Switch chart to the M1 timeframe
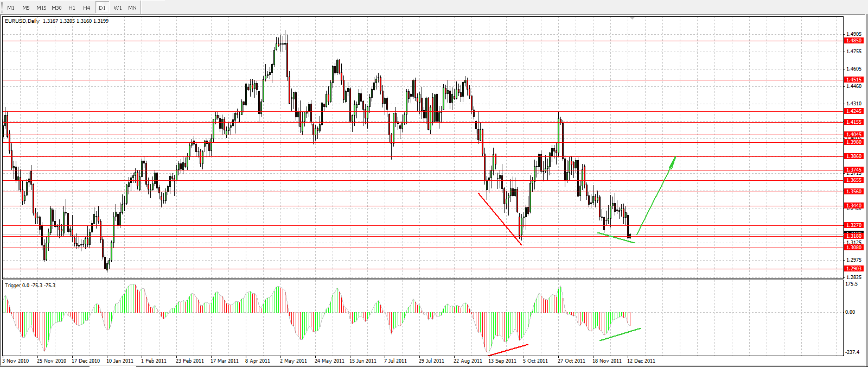Viewport: 868px width, 367px height. [11, 8]
